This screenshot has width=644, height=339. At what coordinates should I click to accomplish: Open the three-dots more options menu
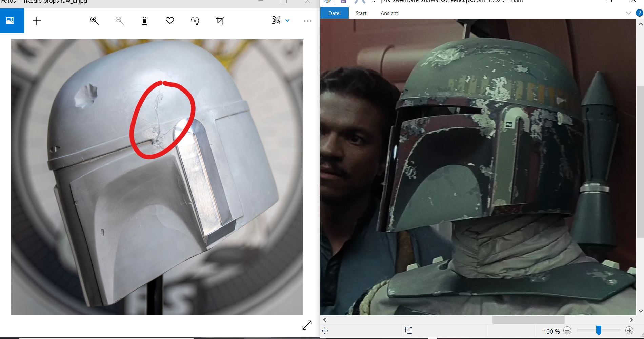(307, 21)
